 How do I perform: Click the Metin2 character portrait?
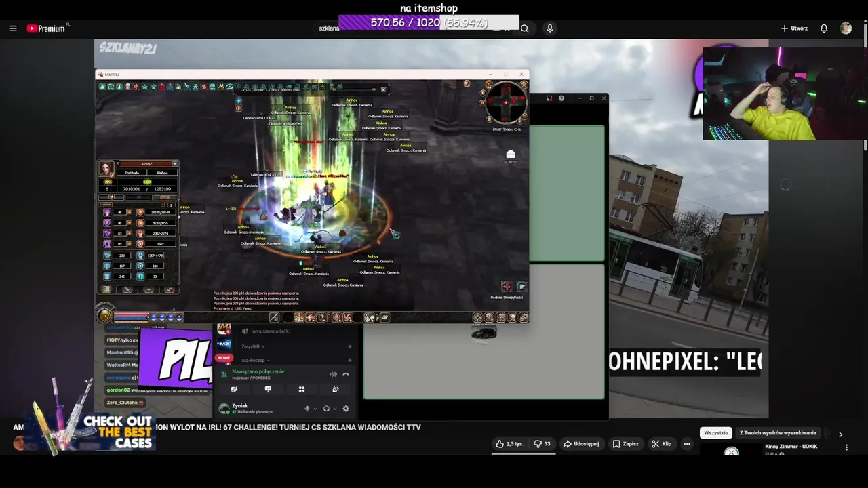pos(106,168)
